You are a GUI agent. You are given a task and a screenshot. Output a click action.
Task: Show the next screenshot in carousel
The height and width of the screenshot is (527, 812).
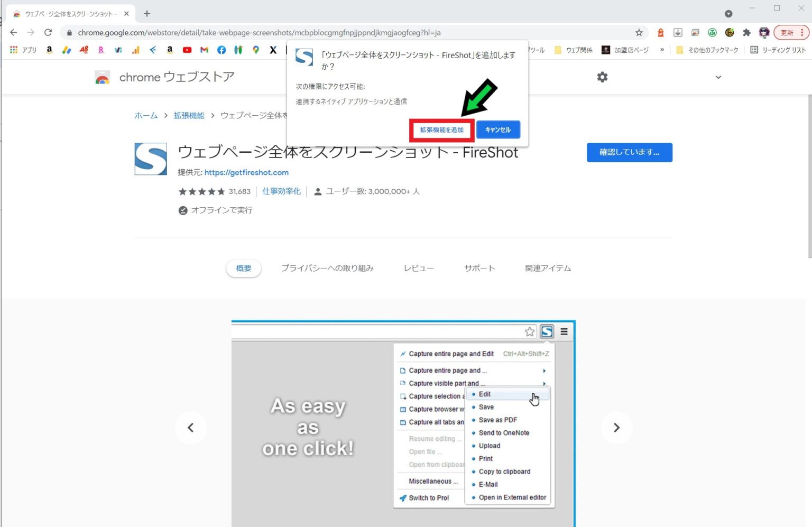[616, 428]
